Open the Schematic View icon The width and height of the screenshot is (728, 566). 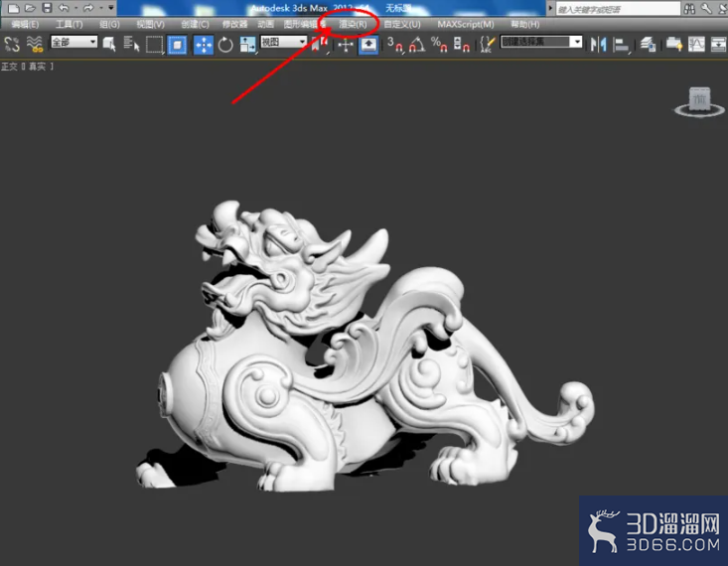[x=718, y=45]
